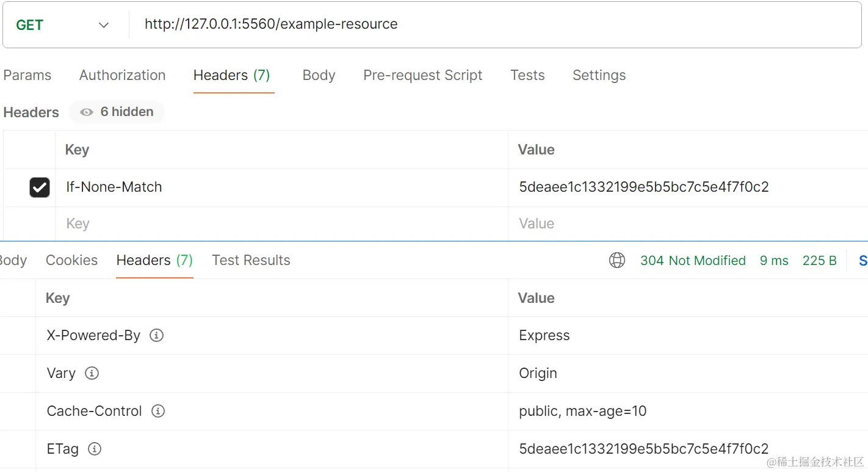Image resolution: width=868 pixels, height=472 pixels.
Task: Click the info icon beside X-Powered-By
Action: click(157, 335)
